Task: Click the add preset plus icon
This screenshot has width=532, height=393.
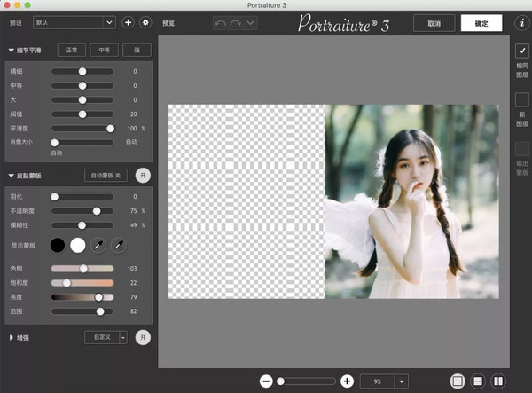Action: pos(128,22)
